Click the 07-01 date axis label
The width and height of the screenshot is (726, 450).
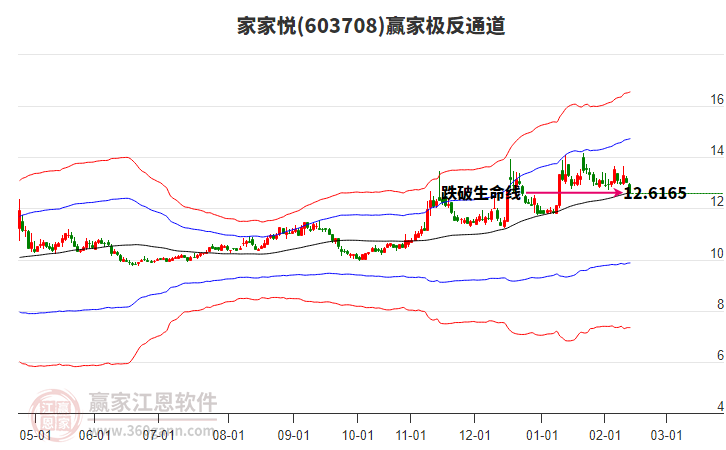pyautogui.click(x=158, y=435)
